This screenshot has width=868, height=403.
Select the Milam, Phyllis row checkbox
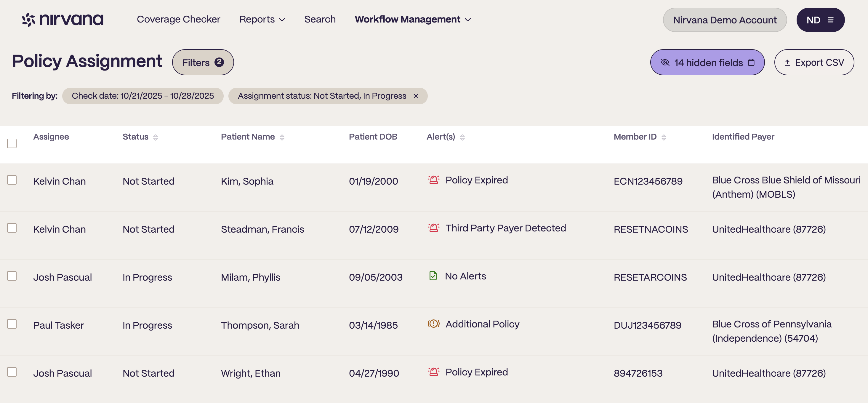tap(12, 276)
